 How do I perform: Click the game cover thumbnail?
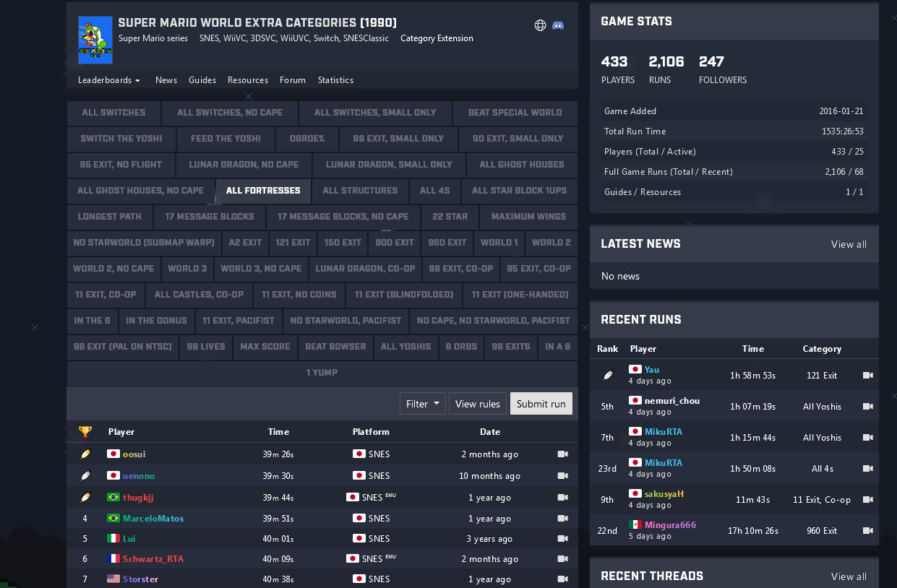95,40
